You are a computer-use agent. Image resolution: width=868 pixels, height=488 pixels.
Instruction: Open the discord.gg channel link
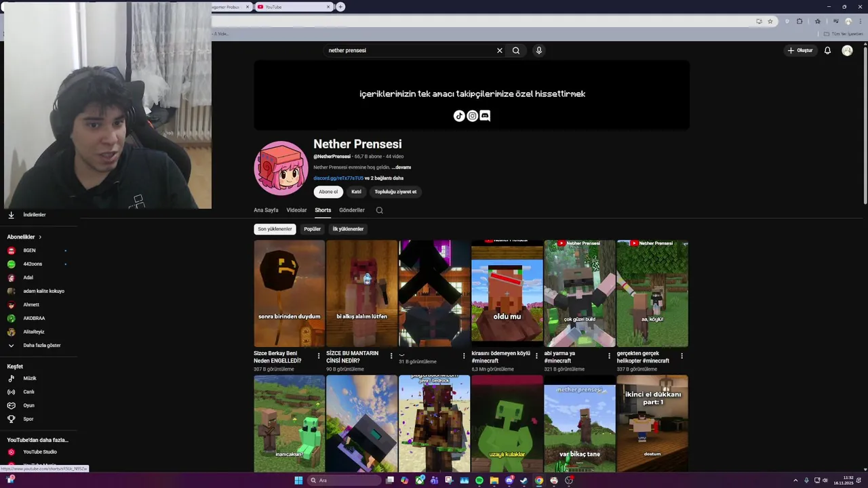[x=338, y=178]
